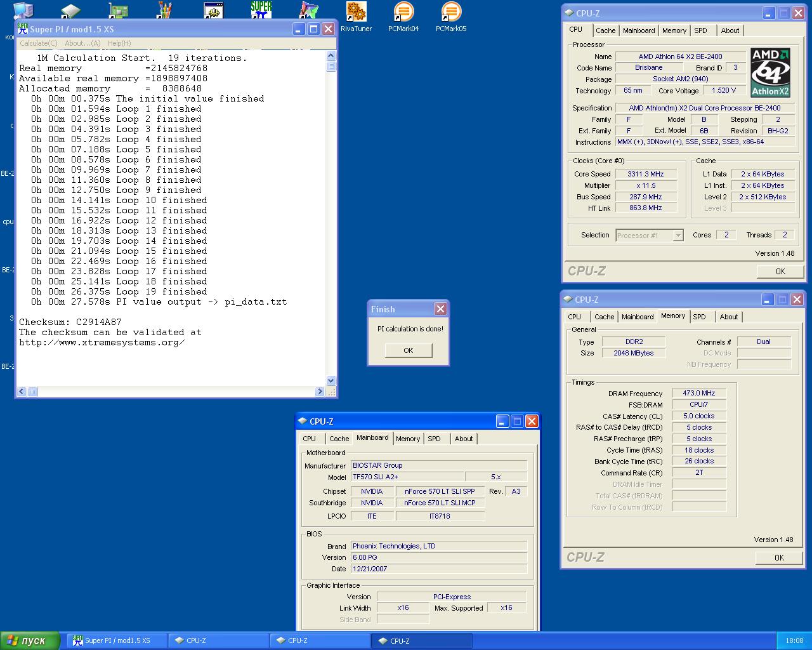Switch to Mainboard tab in the top-right CPU-Z window

639,30
